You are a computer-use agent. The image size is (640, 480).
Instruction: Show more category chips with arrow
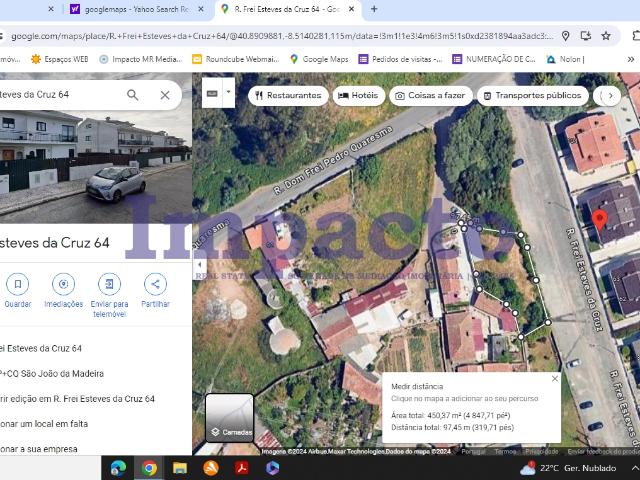tap(611, 96)
